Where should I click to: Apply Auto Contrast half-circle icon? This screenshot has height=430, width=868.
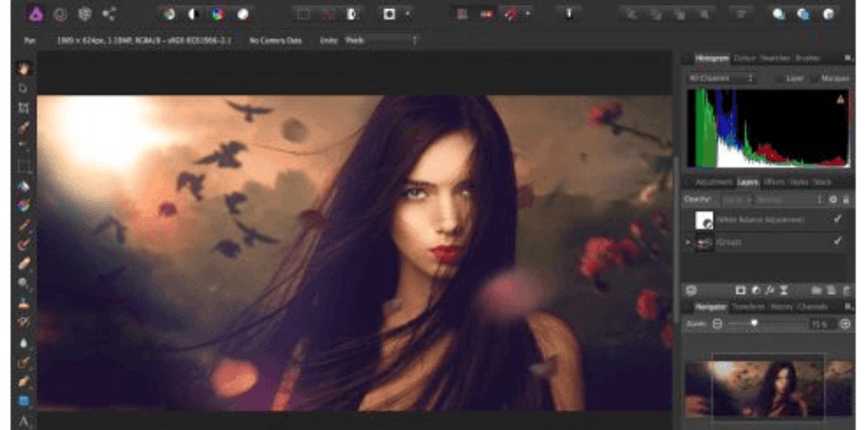(x=192, y=14)
